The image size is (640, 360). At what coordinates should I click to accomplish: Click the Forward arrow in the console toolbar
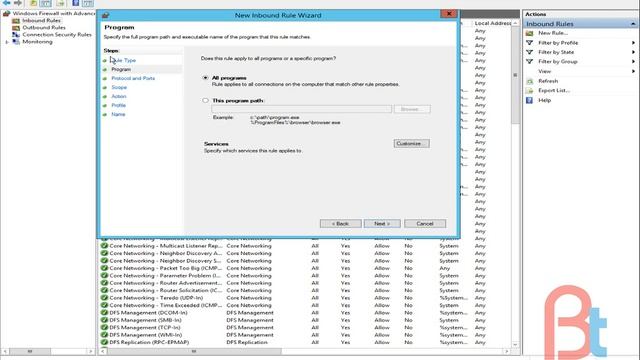pos(18,2)
